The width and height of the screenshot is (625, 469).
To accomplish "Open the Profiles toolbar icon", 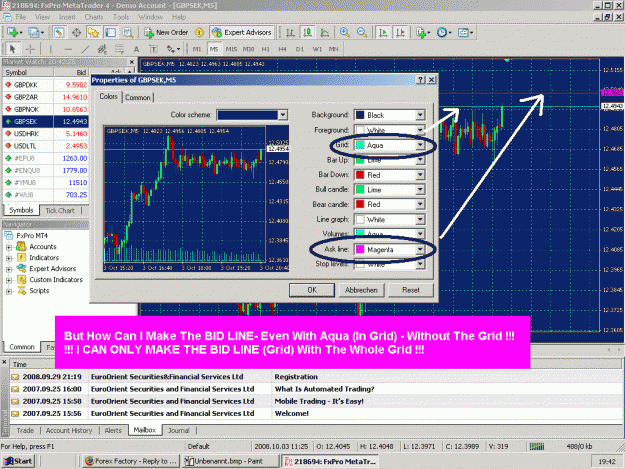I will point(35,32).
